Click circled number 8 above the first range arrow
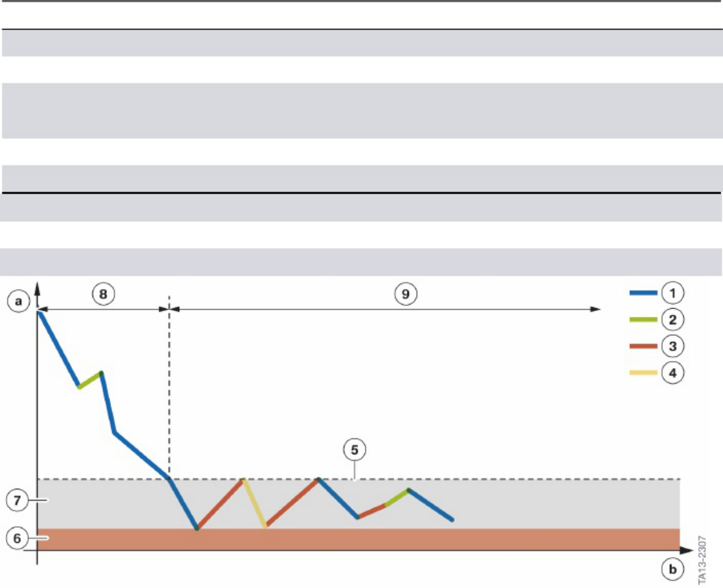The height and width of the screenshot is (588, 723). pyautogui.click(x=103, y=294)
